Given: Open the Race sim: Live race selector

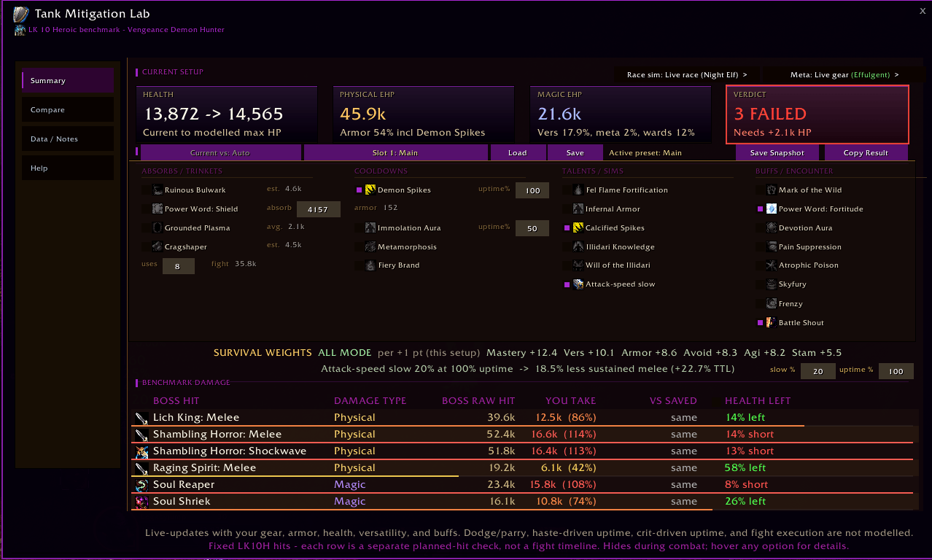Looking at the screenshot, I should point(687,74).
